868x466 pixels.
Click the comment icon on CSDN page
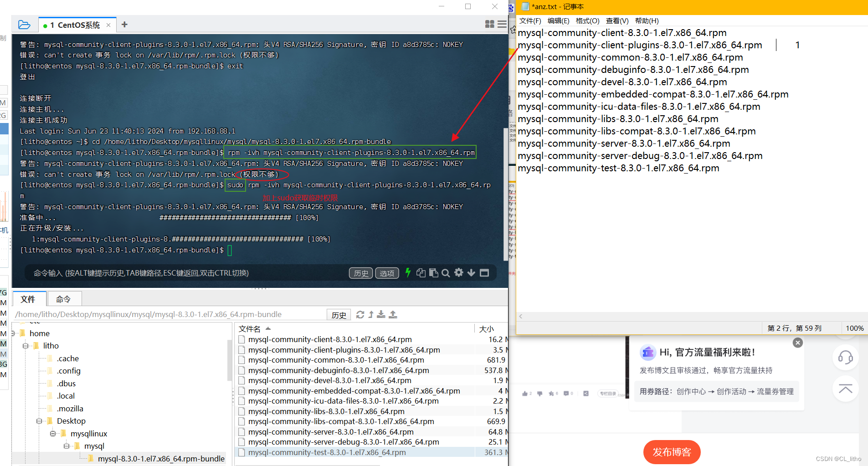(x=566, y=394)
